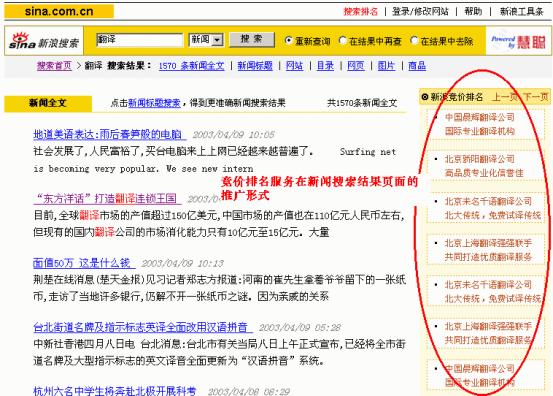Select the 在结果中再查 radio option

point(342,41)
